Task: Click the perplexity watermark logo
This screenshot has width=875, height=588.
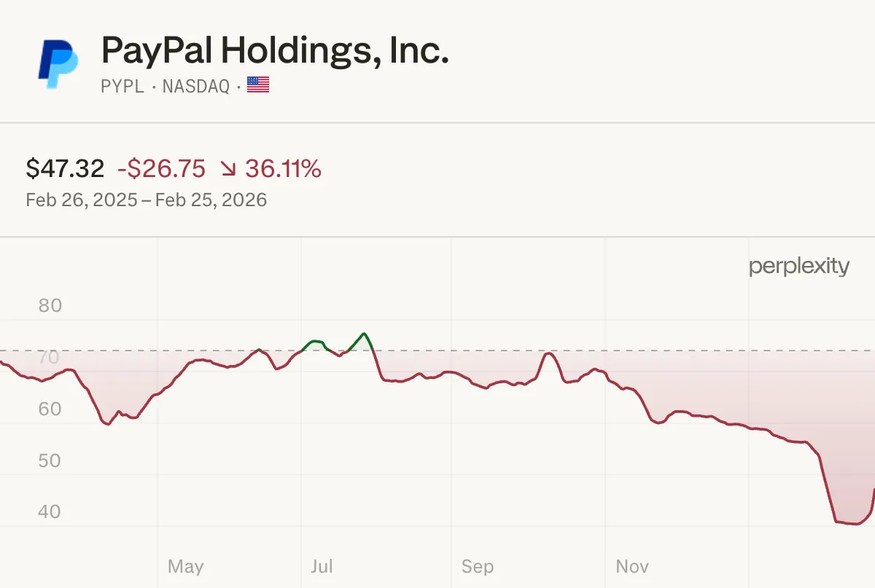Action: point(799,267)
